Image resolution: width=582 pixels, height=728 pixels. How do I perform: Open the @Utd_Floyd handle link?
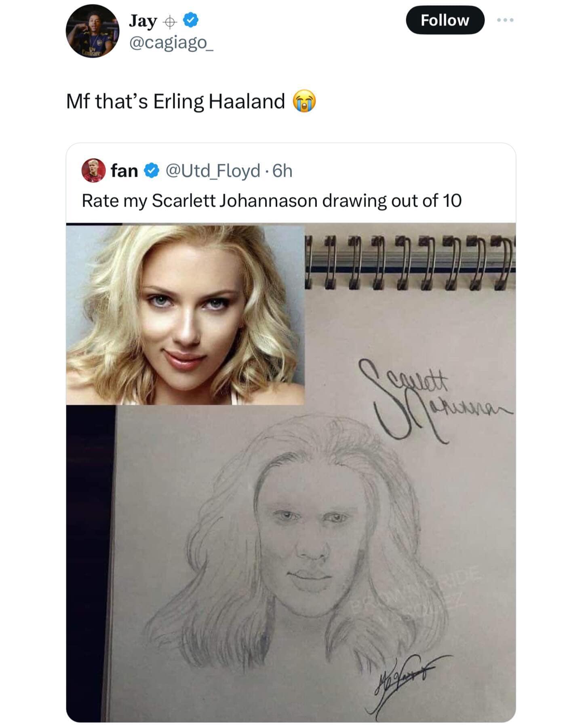point(213,171)
